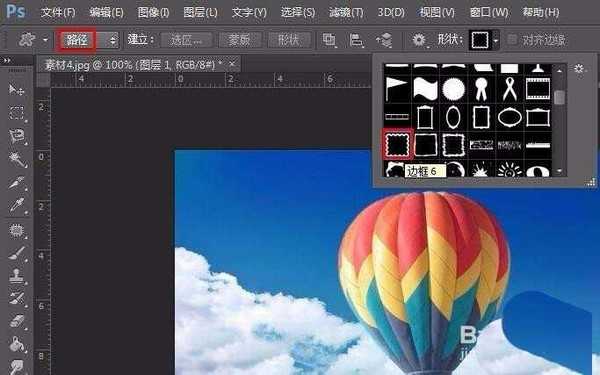
Task: Open the 形状 custom shape picker dropdown arrow
Action: (x=496, y=40)
